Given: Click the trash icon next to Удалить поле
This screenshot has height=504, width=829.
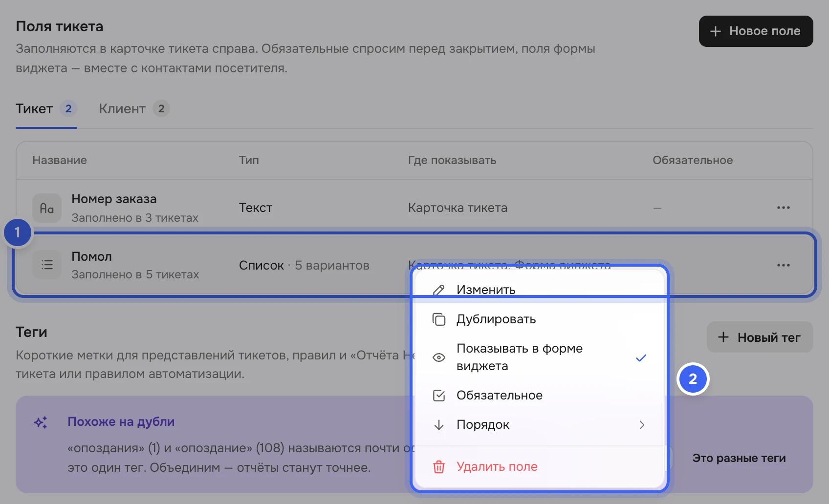Looking at the screenshot, I should (439, 467).
